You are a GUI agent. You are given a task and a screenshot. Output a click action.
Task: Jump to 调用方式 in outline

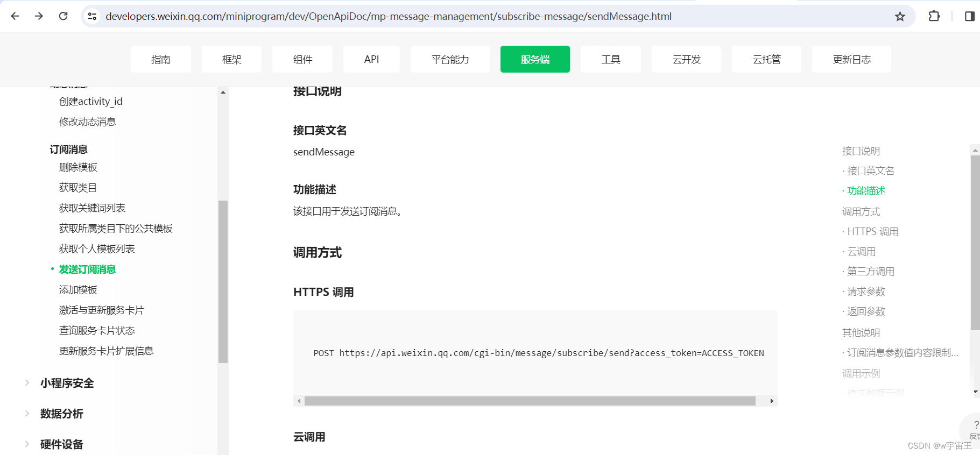click(x=861, y=212)
